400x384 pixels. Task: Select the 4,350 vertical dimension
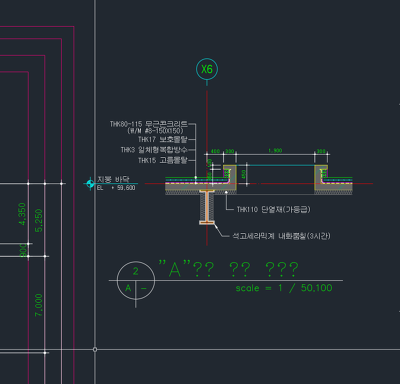coord(22,214)
